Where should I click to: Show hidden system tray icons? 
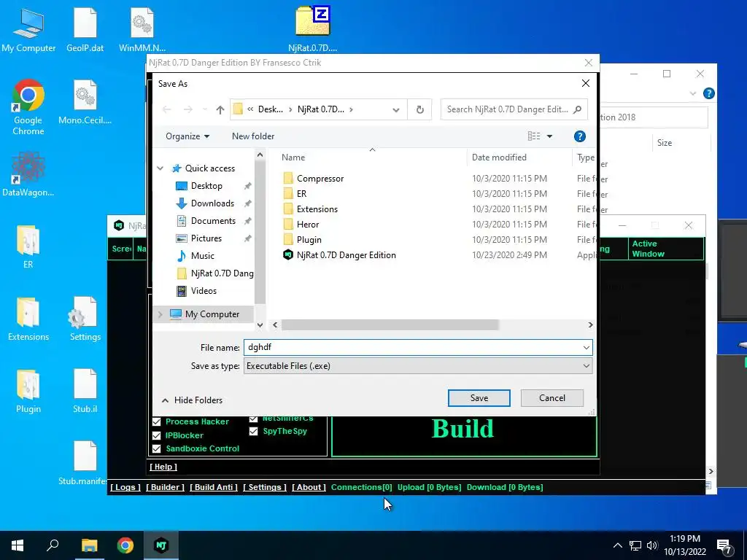(x=617, y=545)
